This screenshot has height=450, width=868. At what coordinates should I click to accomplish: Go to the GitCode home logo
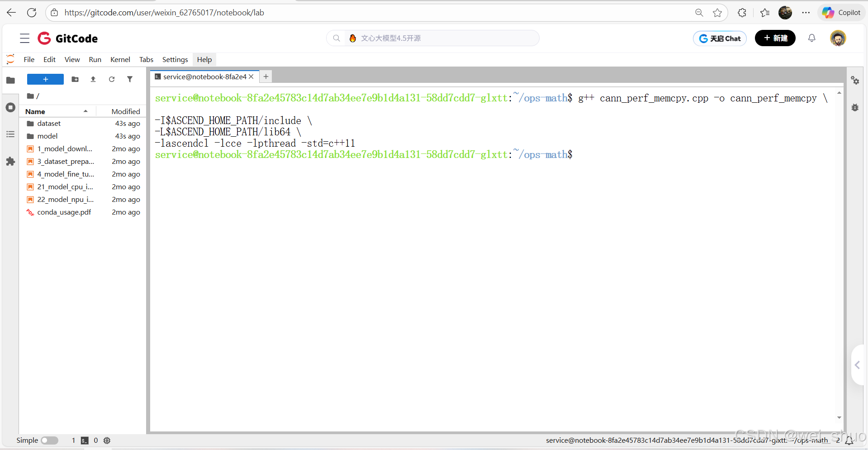click(x=68, y=38)
